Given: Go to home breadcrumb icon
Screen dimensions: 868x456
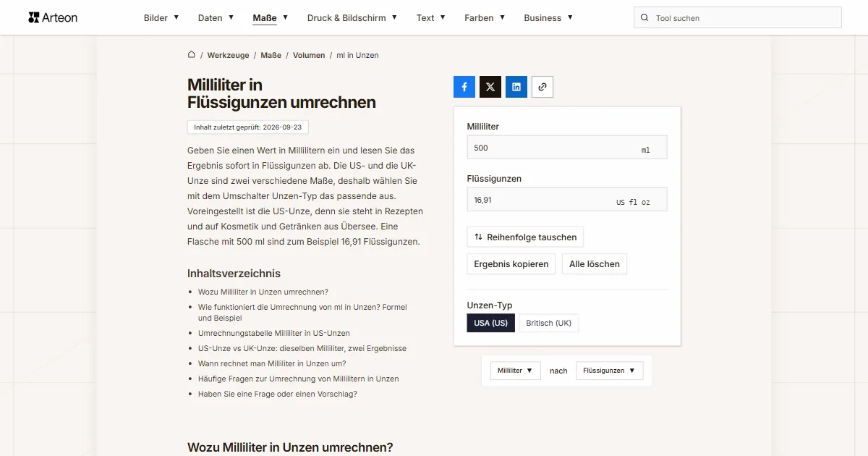Looking at the screenshot, I should [x=192, y=54].
